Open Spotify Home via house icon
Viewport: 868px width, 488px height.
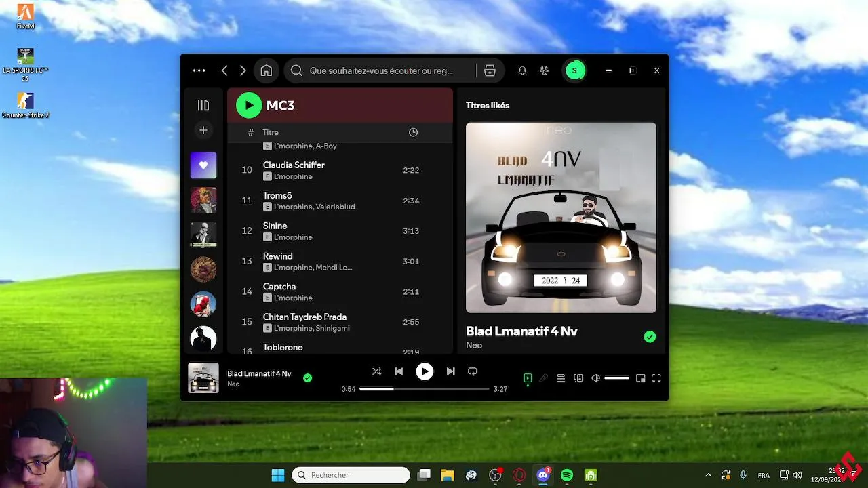(267, 70)
